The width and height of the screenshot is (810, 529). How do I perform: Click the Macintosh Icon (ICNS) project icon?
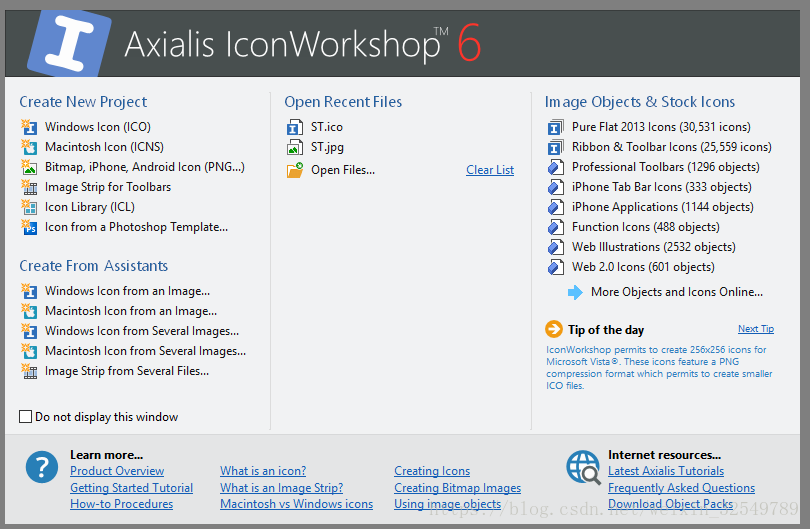(29, 147)
